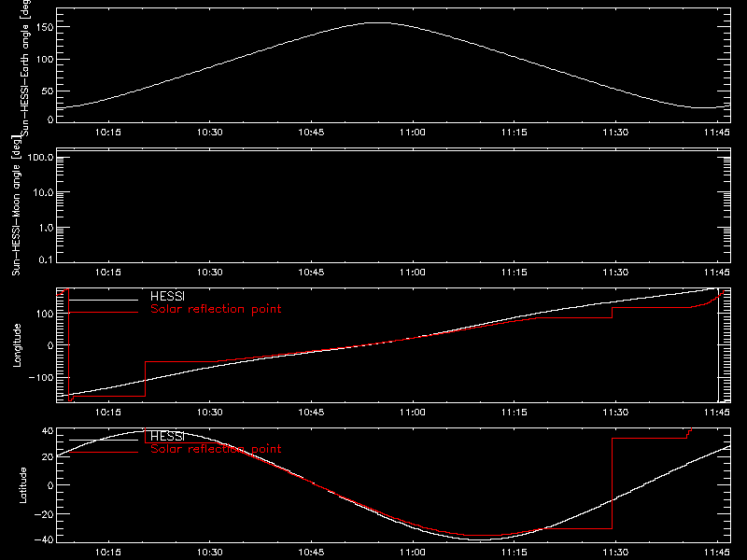Click '11:15' time tick under Latitude plot
Screen dimensions: 747x560
[514, 553]
